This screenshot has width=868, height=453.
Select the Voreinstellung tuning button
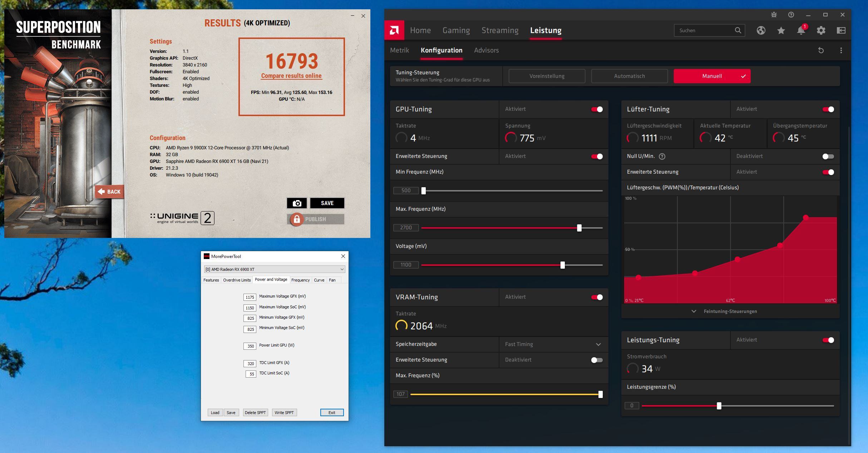[x=547, y=76]
